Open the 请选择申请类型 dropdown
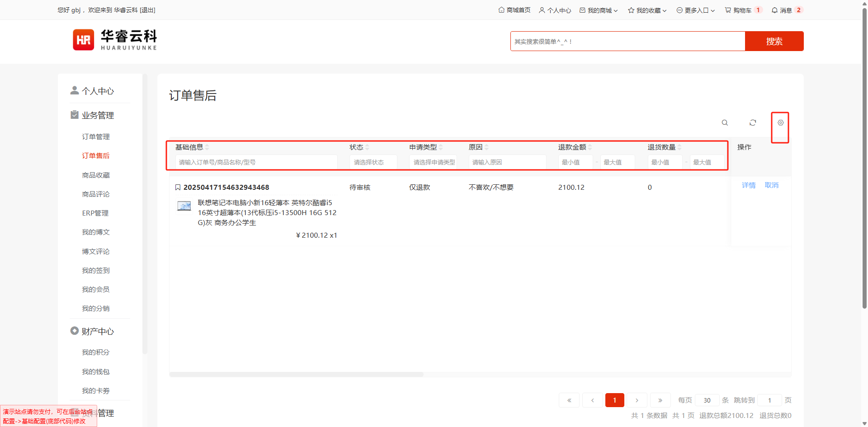This screenshot has height=427, width=868. coord(433,162)
